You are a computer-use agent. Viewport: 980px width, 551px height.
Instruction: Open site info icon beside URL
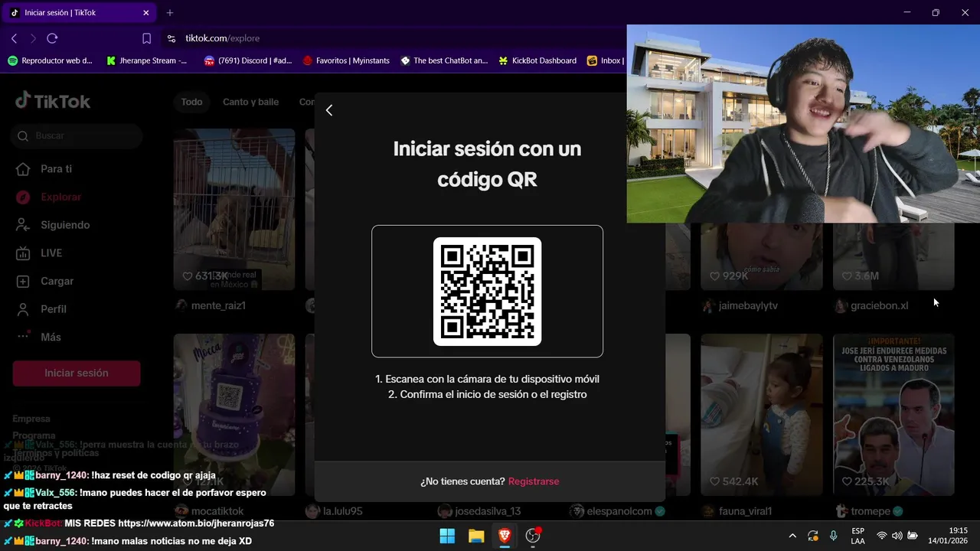coord(171,38)
